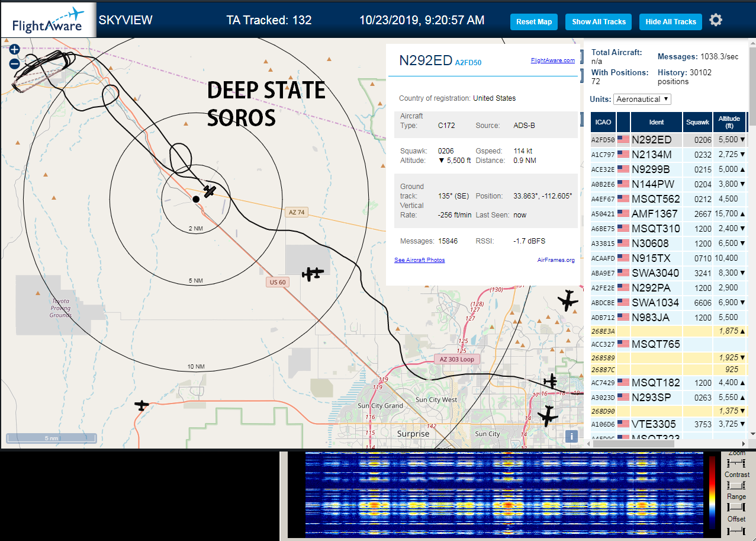Screen dimensions: 756x541
Task: Sort table by Ident column header
Action: pyautogui.click(x=657, y=122)
